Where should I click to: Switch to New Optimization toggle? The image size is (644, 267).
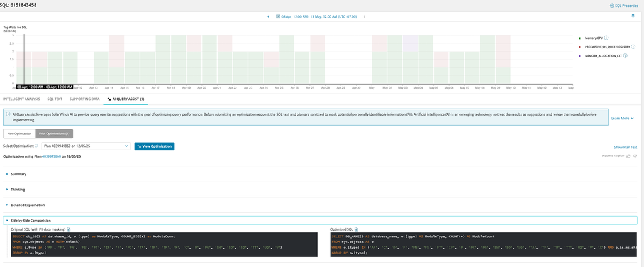[19, 133]
